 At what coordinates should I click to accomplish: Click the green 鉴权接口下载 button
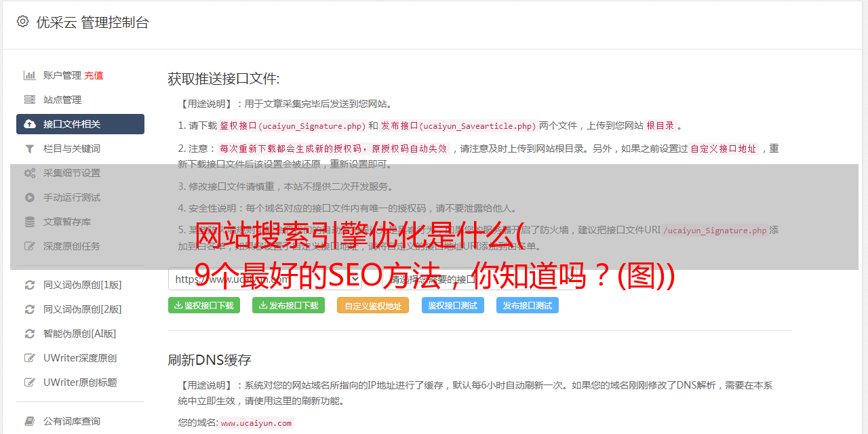tap(203, 305)
